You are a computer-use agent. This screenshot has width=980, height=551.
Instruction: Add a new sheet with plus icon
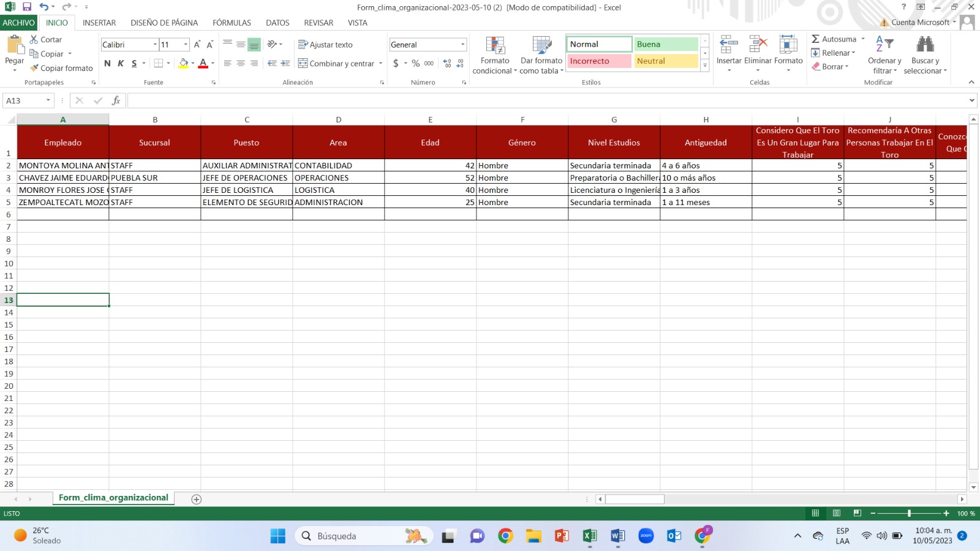pos(197,500)
